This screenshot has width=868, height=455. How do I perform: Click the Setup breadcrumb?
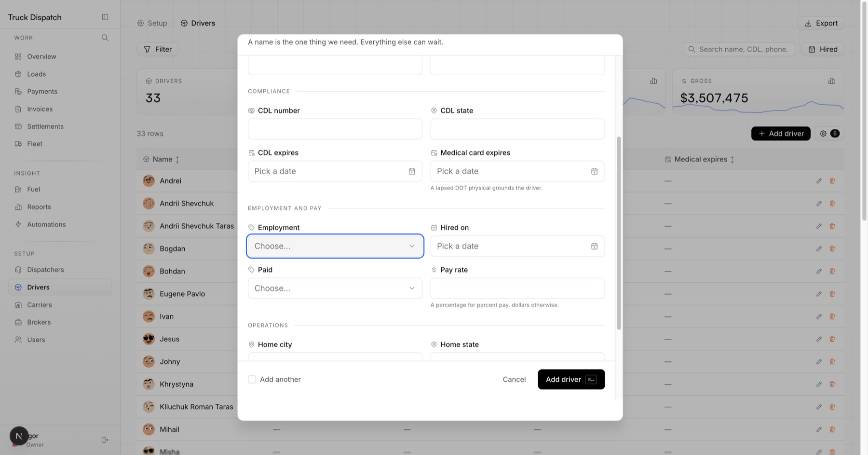(152, 23)
